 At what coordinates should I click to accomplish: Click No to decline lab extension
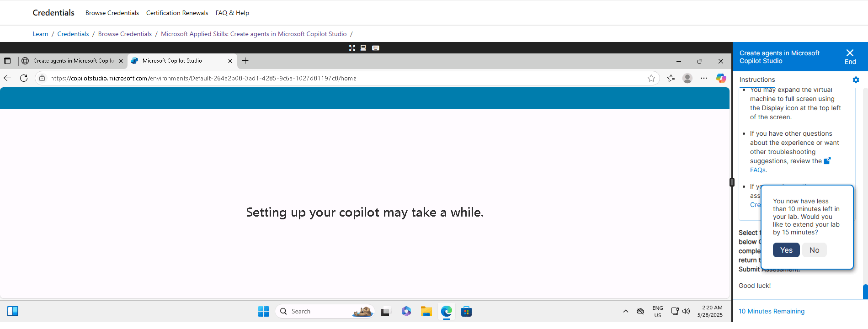pos(815,250)
